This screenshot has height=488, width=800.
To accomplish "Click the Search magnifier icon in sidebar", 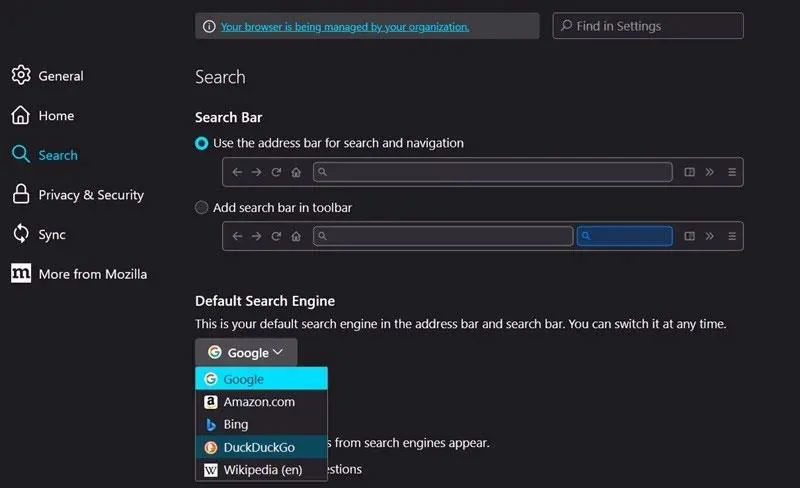I will pyautogui.click(x=21, y=154).
